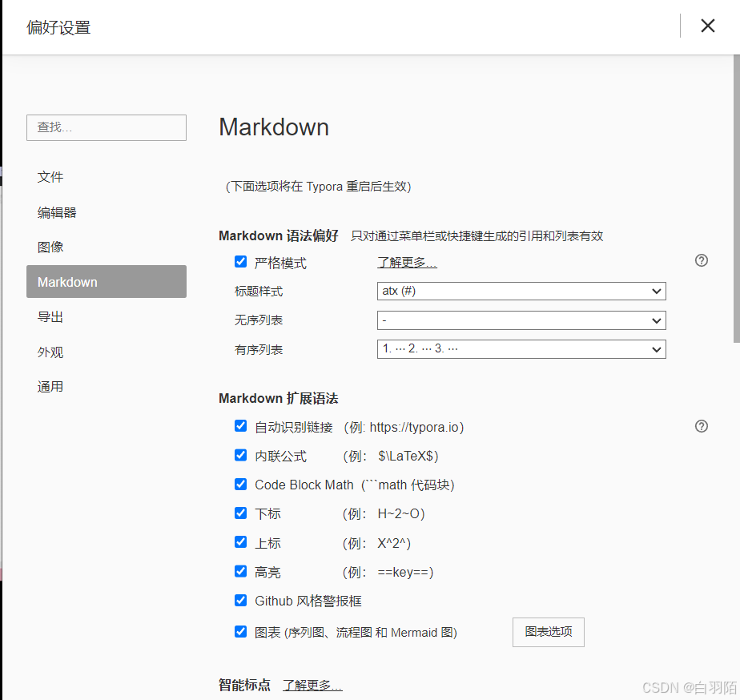Click the 查找 search input field
740x700 pixels.
coord(106,127)
